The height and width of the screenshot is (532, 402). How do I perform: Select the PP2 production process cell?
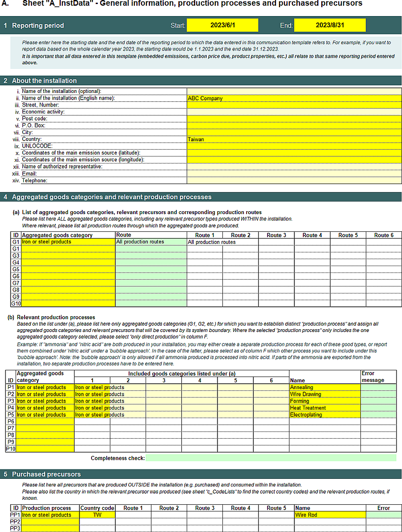click(x=50, y=522)
